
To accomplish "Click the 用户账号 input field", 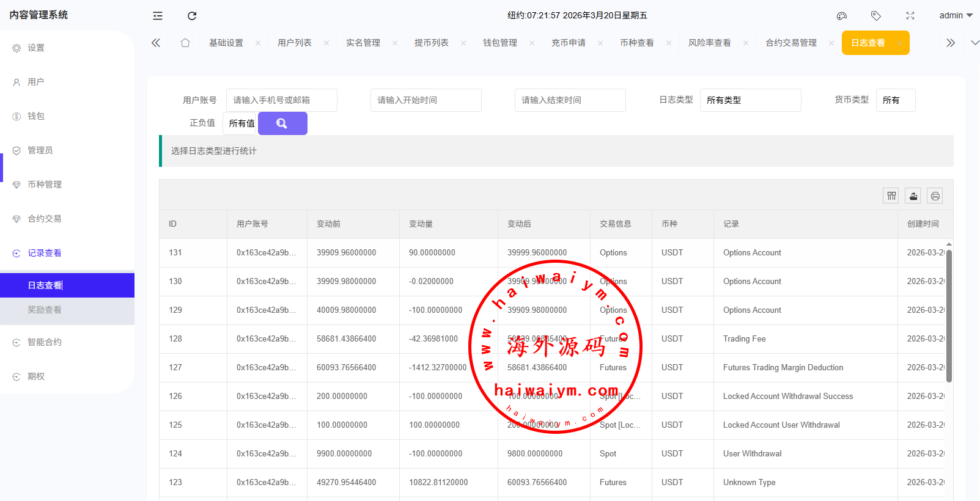I will 281,100.
